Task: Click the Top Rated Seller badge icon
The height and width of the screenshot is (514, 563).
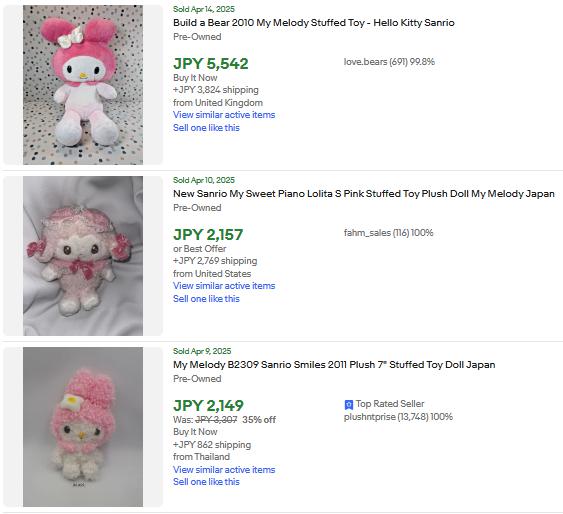Action: coord(348,405)
